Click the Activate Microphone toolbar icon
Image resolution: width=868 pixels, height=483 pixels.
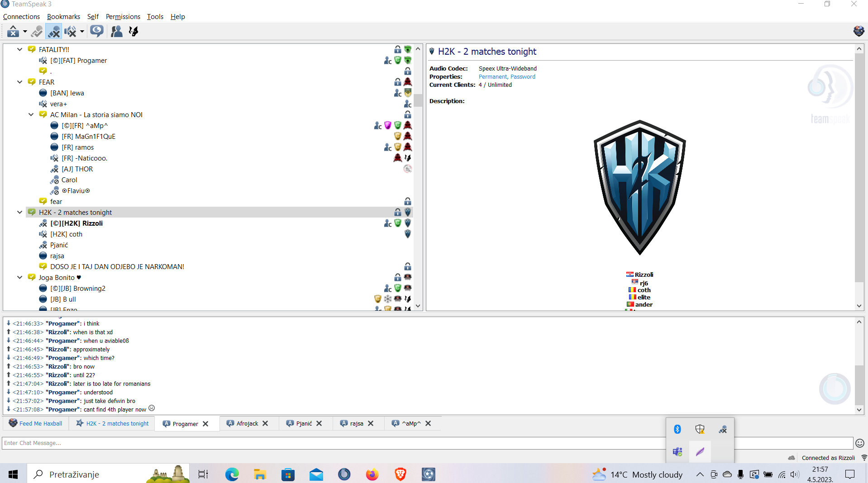point(37,31)
